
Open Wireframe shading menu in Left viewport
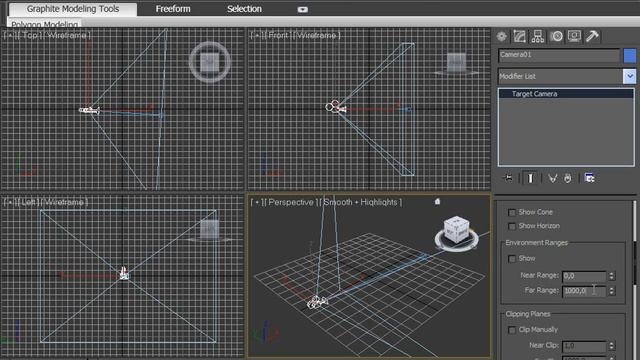[x=64, y=202]
